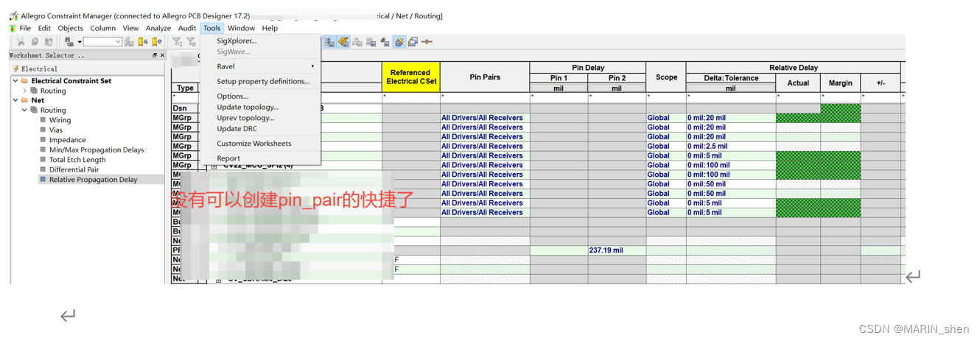Open the Edit menu
Viewport: 980px width, 341px height.
(45, 28)
